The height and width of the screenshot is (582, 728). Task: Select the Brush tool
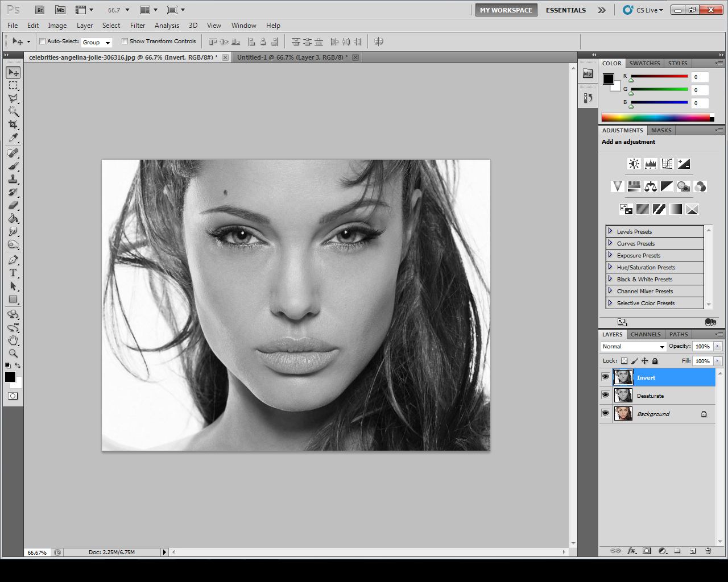[x=13, y=166]
